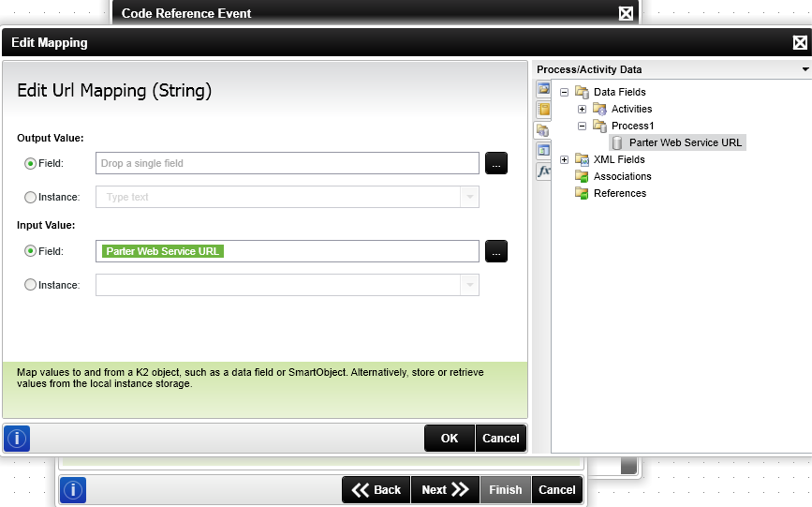Click OK in the Edit Mapping dialog
Image resolution: width=812 pixels, height=507 pixels.
450,439
